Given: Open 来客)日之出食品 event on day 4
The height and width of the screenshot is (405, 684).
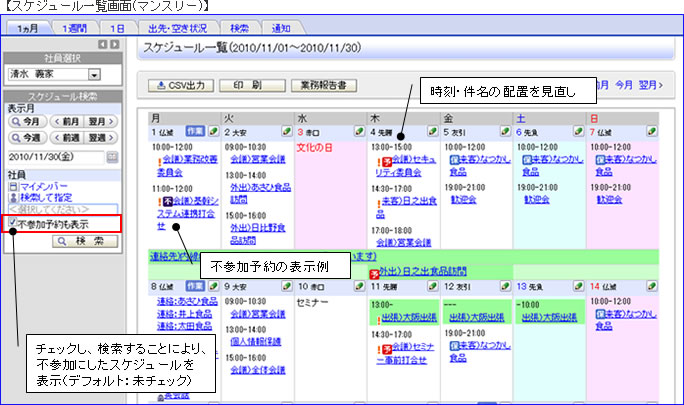Looking at the screenshot, I should [x=406, y=207].
